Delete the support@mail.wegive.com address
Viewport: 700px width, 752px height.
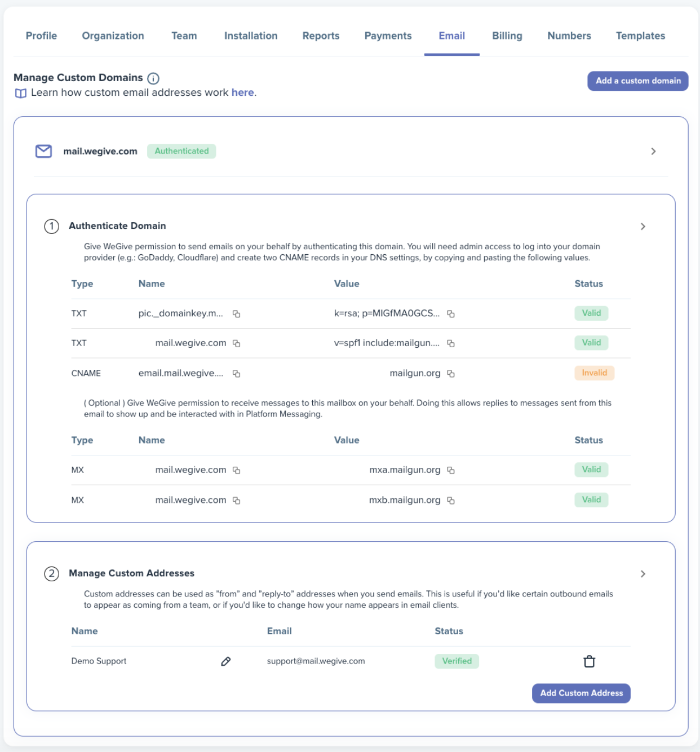point(589,661)
